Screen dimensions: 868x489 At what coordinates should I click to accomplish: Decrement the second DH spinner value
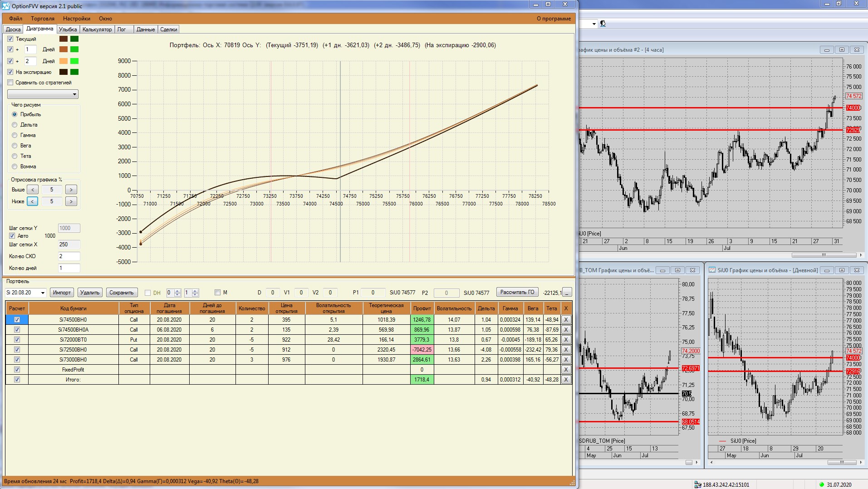[x=195, y=295]
